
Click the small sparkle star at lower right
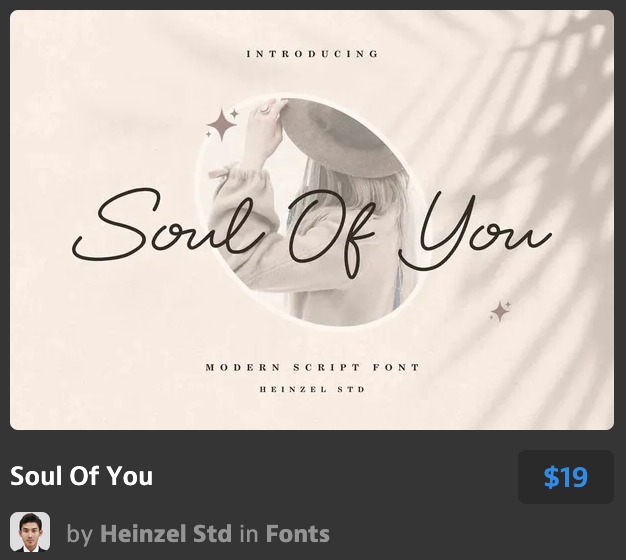point(500,311)
